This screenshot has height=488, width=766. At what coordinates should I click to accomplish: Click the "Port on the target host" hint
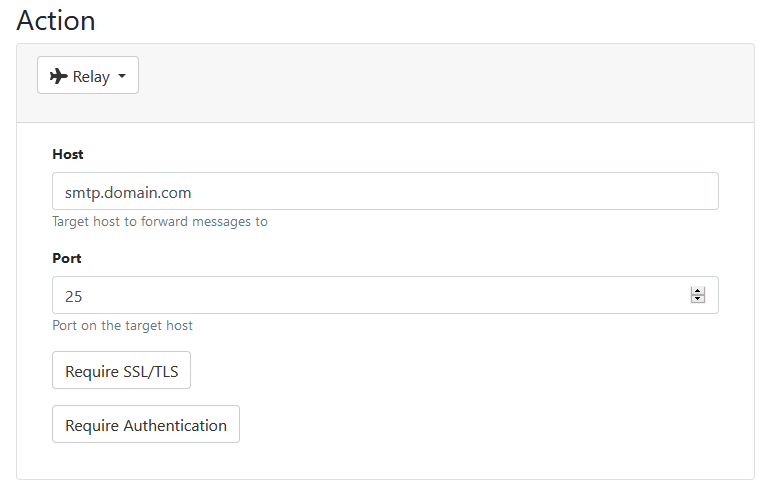point(122,325)
